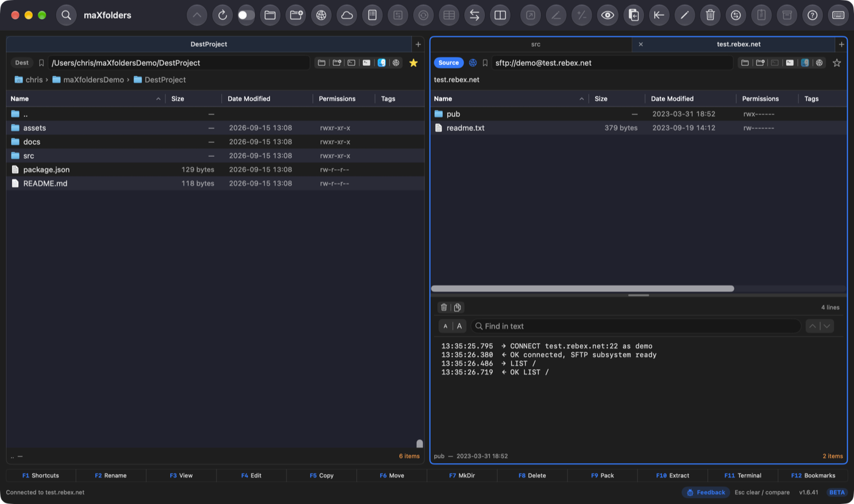854x504 pixels.
Task: Switch to the DestProject tab
Action: [x=209, y=44]
